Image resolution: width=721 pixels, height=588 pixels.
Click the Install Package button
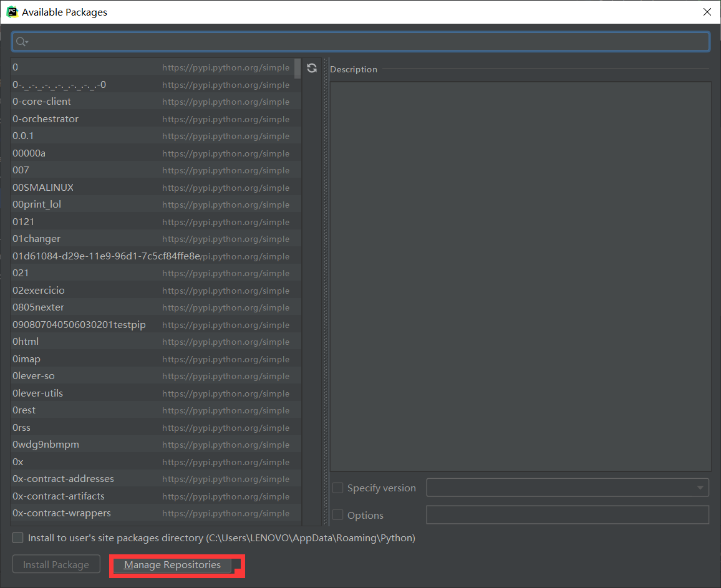56,564
